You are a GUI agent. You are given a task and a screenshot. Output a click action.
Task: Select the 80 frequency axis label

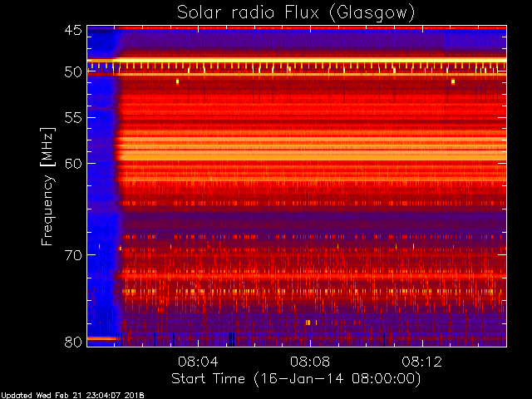[x=73, y=342]
